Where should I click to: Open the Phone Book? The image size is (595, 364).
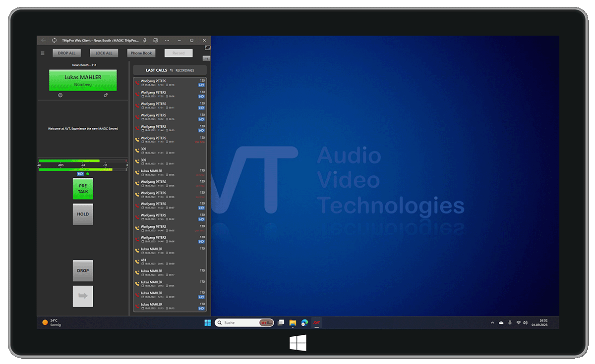pyautogui.click(x=141, y=53)
